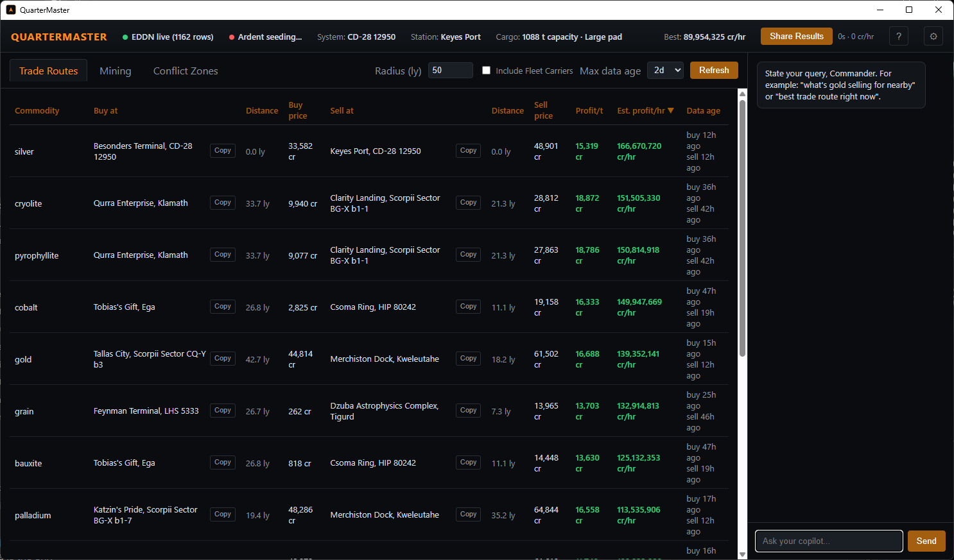Copy Qurra Enterprise station in pyrophyllite row

click(223, 255)
